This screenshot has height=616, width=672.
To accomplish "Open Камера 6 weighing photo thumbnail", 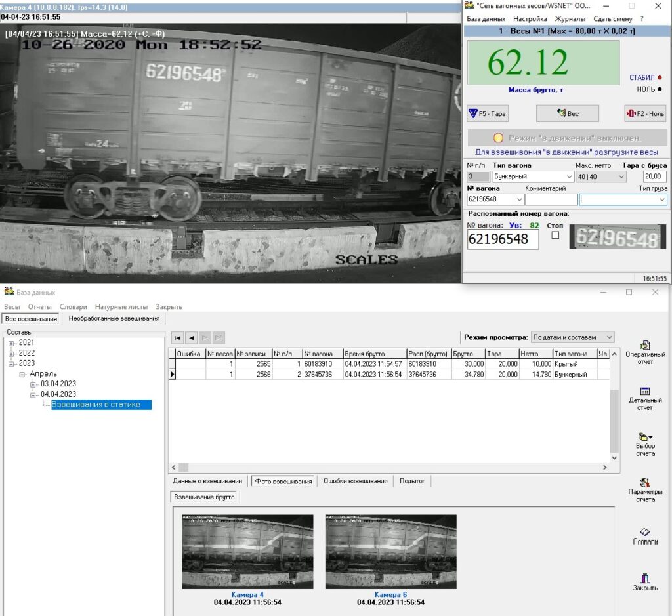I will (391, 552).
